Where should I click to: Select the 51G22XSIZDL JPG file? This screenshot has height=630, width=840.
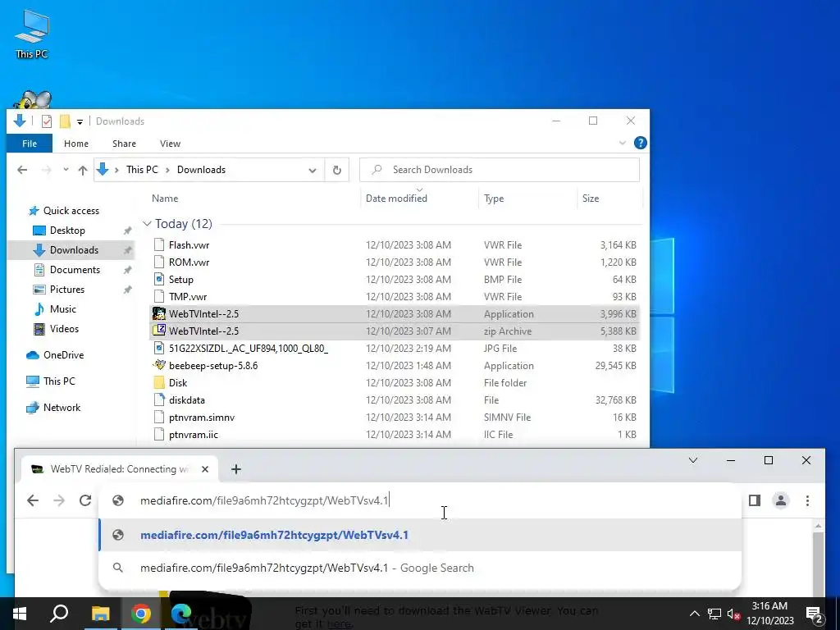coord(248,348)
